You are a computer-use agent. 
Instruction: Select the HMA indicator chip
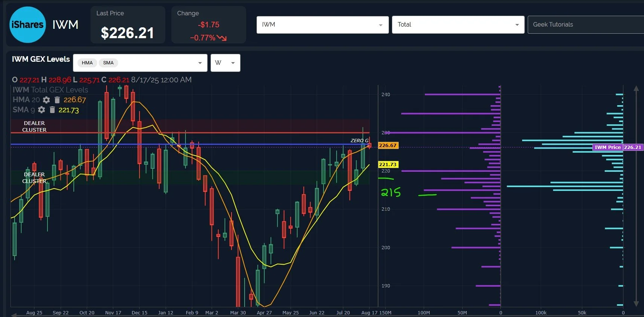87,63
